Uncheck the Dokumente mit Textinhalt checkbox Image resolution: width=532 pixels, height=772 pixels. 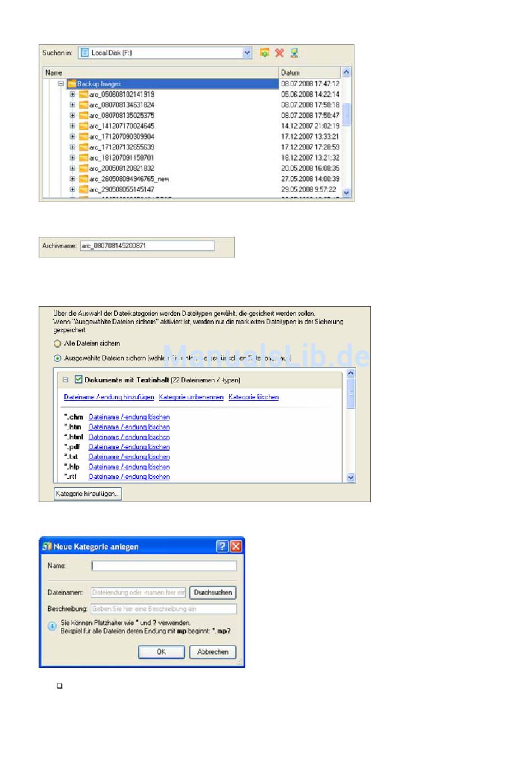(78, 380)
